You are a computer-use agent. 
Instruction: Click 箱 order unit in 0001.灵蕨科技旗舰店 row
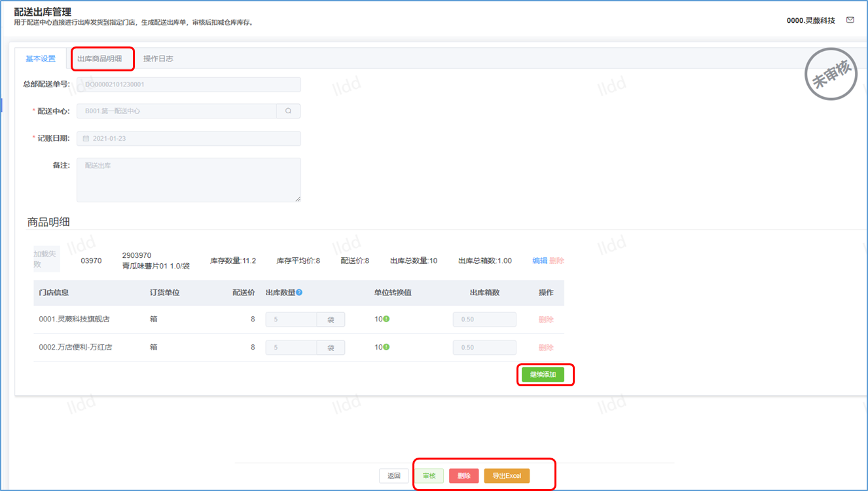point(153,319)
